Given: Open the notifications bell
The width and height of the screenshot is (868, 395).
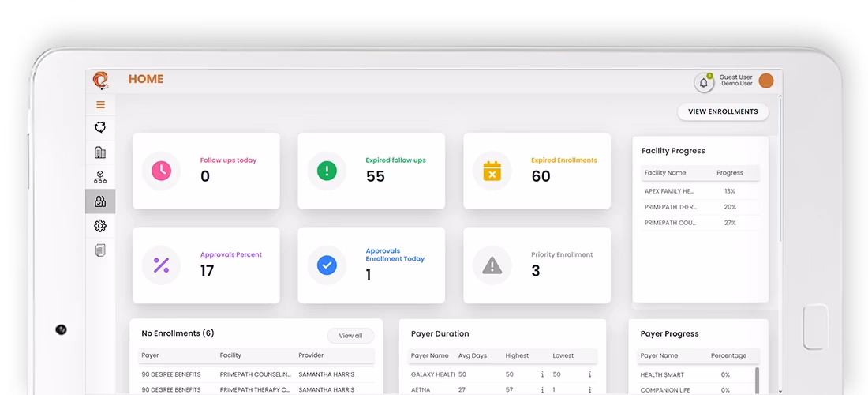Looking at the screenshot, I should coord(704,82).
